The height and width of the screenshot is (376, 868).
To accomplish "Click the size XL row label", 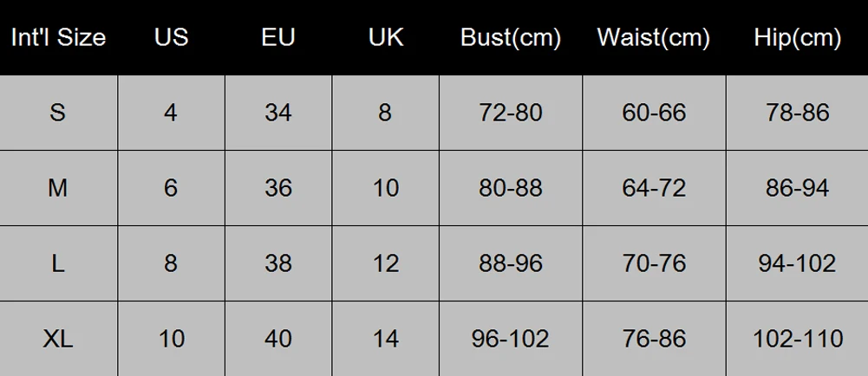I will (x=58, y=339).
